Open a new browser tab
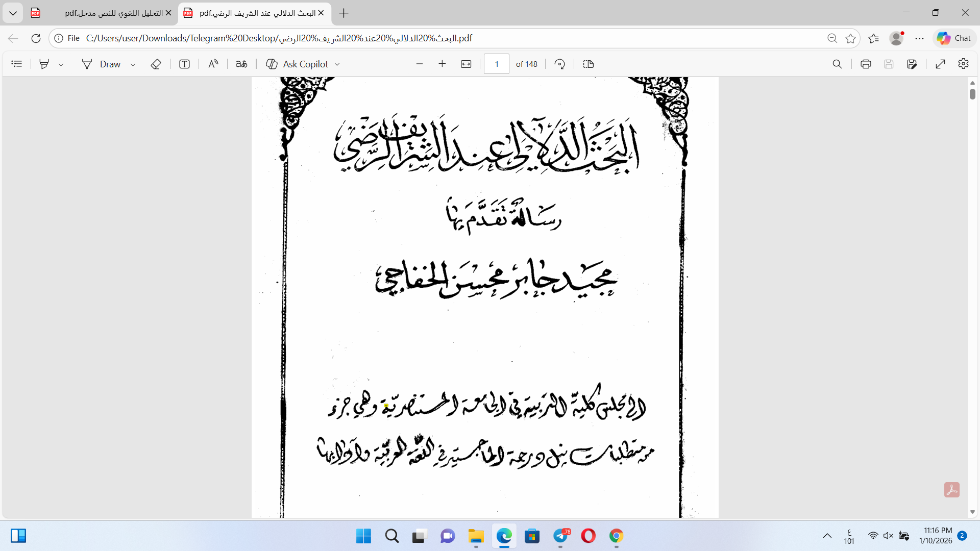Viewport: 980px width, 551px height. click(344, 13)
